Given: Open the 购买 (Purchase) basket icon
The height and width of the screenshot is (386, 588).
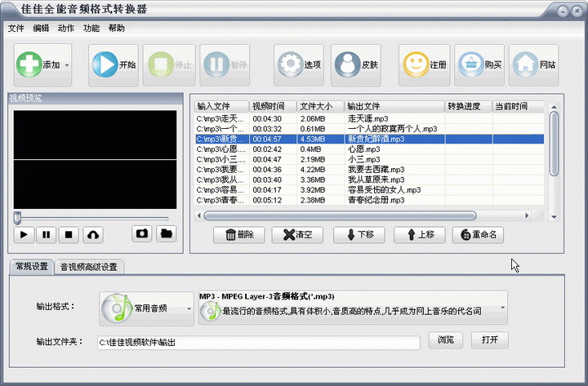Looking at the screenshot, I should tap(470, 64).
